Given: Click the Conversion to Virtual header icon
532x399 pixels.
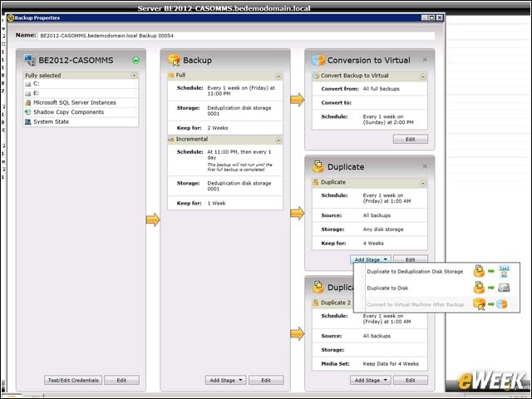Looking at the screenshot, I should (x=318, y=60).
